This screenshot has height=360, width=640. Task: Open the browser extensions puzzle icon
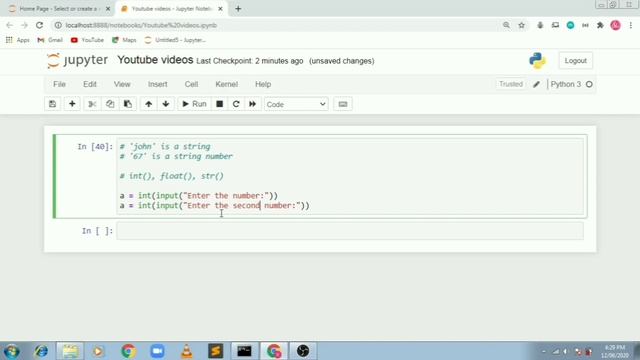click(600, 25)
